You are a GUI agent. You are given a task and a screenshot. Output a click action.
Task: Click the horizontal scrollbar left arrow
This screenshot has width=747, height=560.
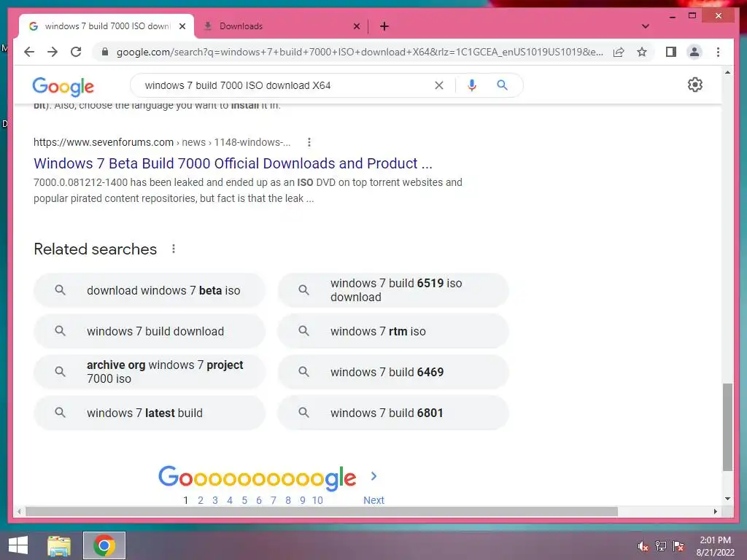click(19, 511)
